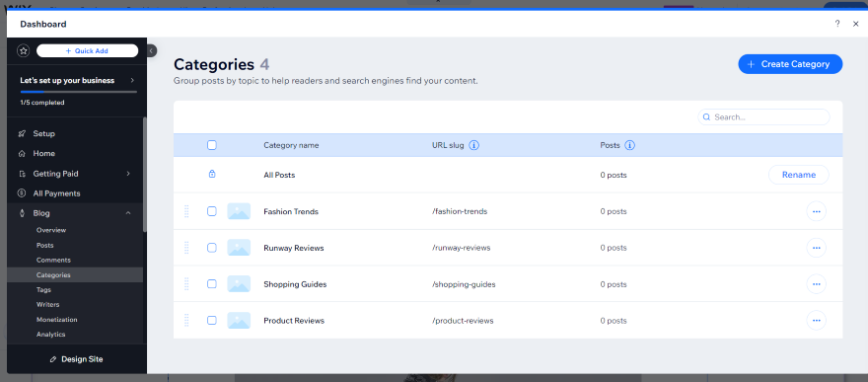Click the pencil icon beside Design Site

click(x=53, y=359)
